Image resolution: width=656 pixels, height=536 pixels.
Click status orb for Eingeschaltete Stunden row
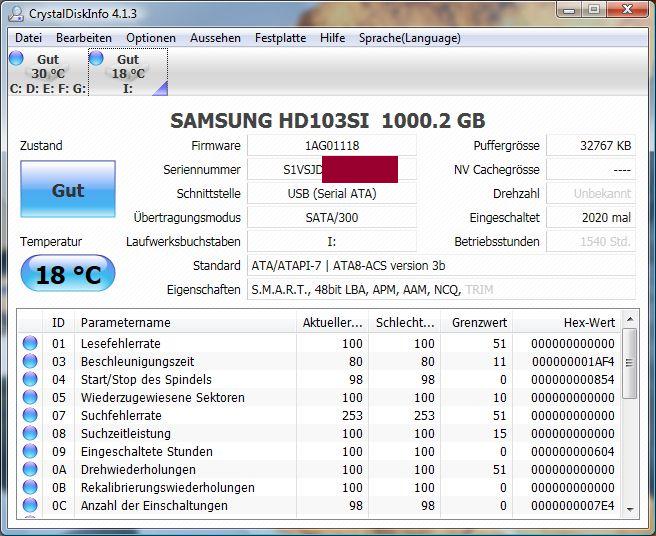[x=30, y=451]
